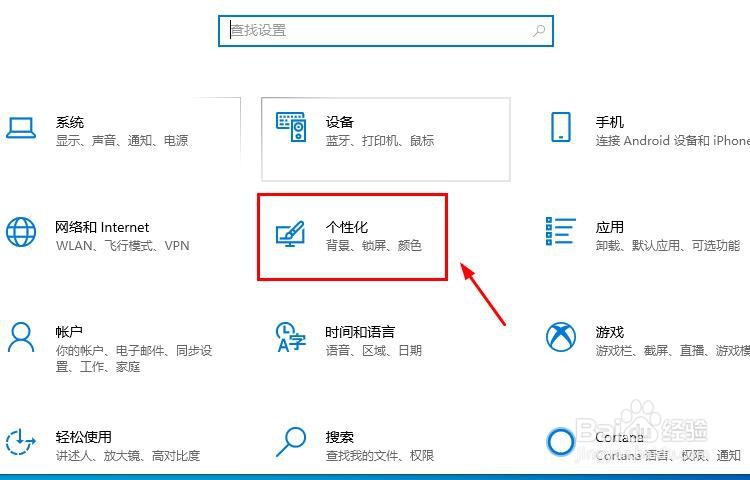Screen dimensions: 750x480
Task: Open the 设备 settings title
Action: (x=340, y=122)
